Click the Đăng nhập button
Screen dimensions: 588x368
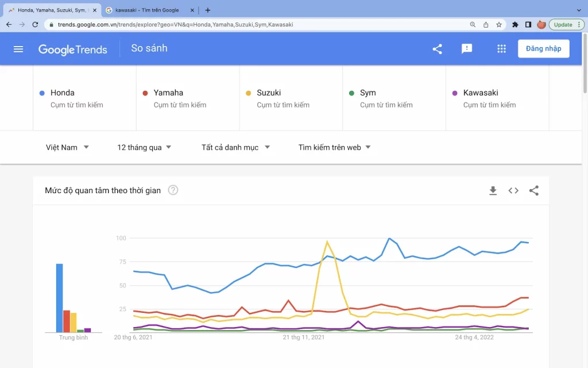coord(543,48)
